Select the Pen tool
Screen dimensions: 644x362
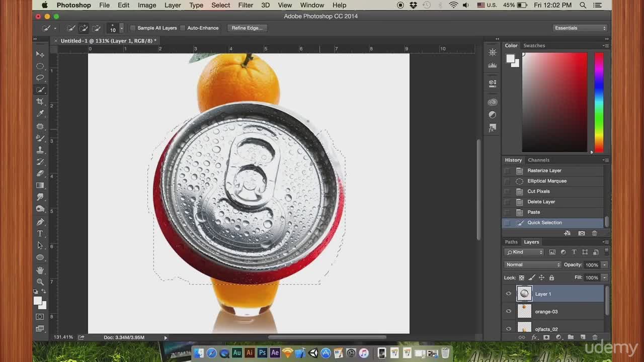(x=40, y=222)
